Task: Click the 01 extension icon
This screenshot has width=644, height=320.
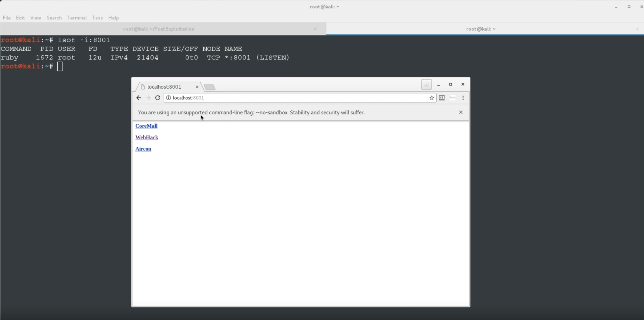Action: pos(442,98)
